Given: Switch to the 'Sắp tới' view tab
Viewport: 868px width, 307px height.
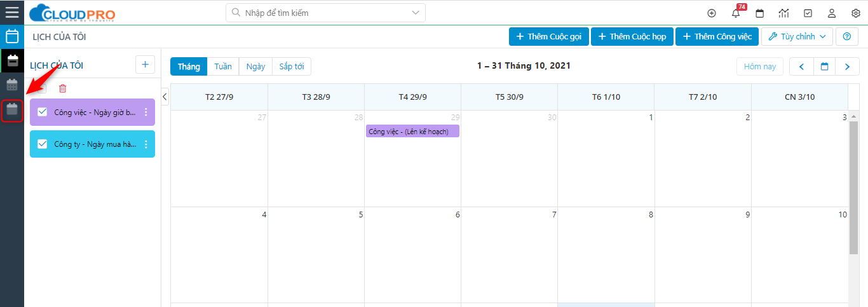Looking at the screenshot, I should click(x=292, y=67).
